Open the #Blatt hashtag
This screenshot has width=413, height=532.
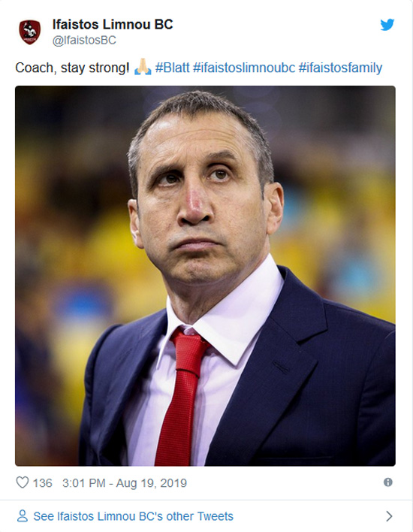pos(172,68)
